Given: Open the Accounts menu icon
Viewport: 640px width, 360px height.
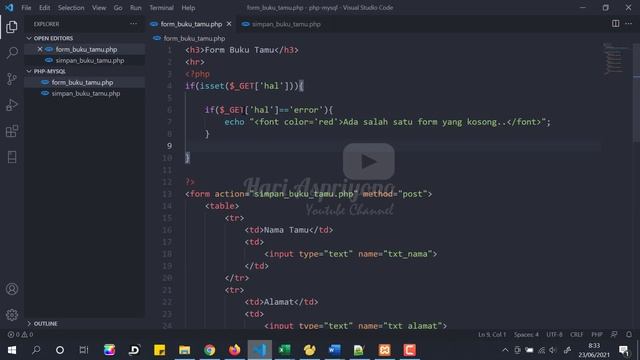Looking at the screenshot, I should pyautogui.click(x=12, y=289).
